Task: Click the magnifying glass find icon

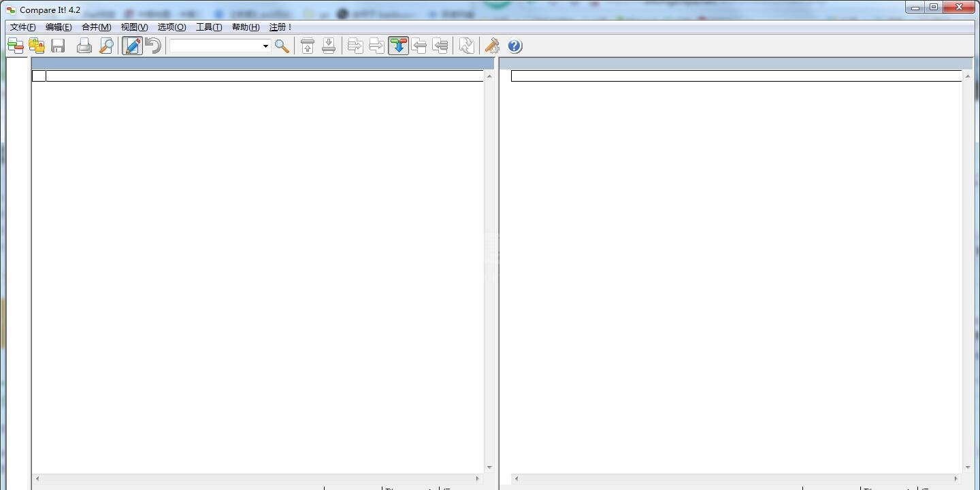Action: pyautogui.click(x=282, y=46)
